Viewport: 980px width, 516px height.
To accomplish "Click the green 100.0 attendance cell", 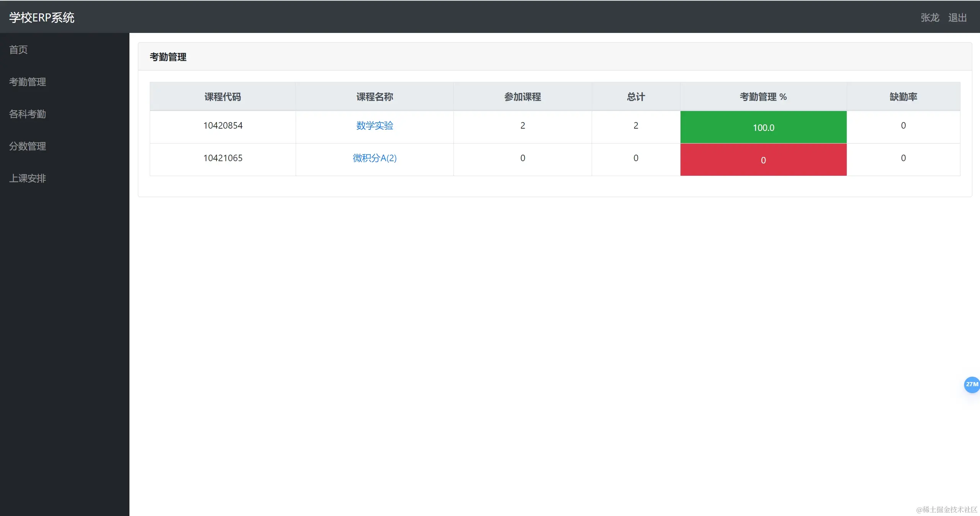I will (763, 127).
